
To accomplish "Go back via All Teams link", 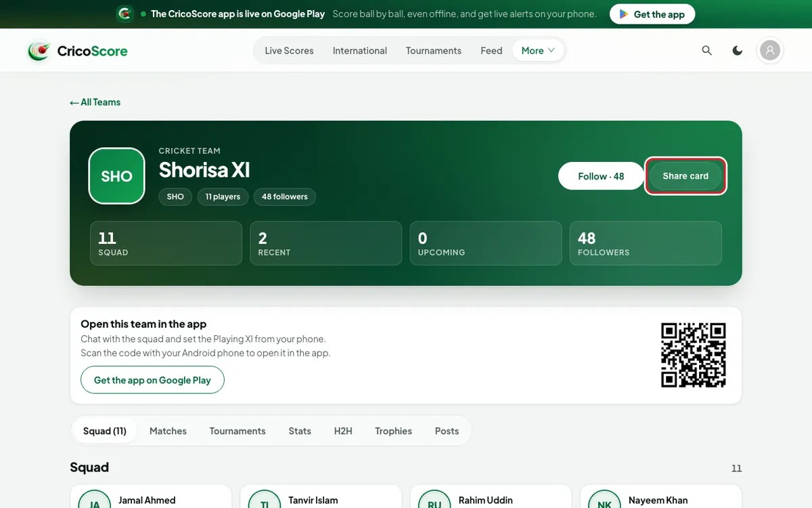I will [95, 102].
